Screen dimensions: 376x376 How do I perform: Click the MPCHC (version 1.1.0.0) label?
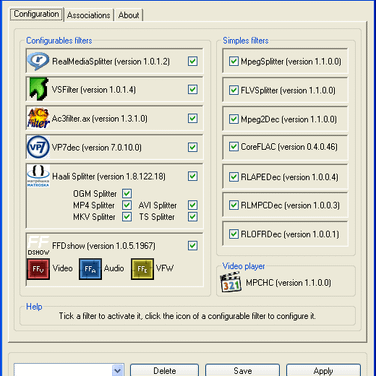[288, 283]
